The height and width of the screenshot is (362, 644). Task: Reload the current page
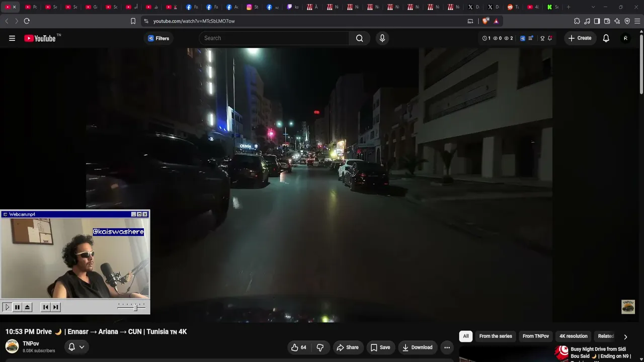tap(27, 21)
